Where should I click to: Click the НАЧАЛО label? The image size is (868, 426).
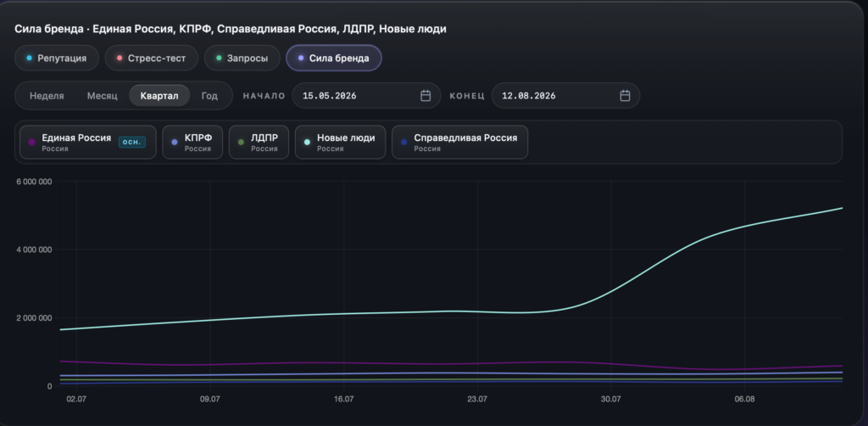pyautogui.click(x=264, y=96)
